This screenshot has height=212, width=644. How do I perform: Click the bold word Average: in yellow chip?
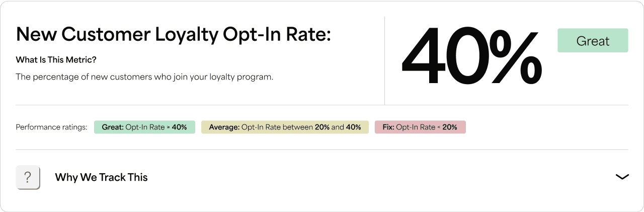click(x=224, y=127)
